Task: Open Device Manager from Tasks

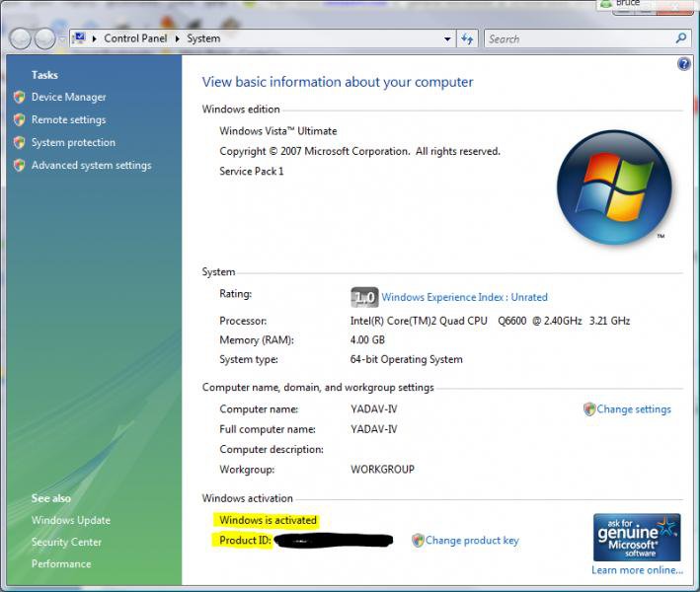Action: tap(69, 97)
